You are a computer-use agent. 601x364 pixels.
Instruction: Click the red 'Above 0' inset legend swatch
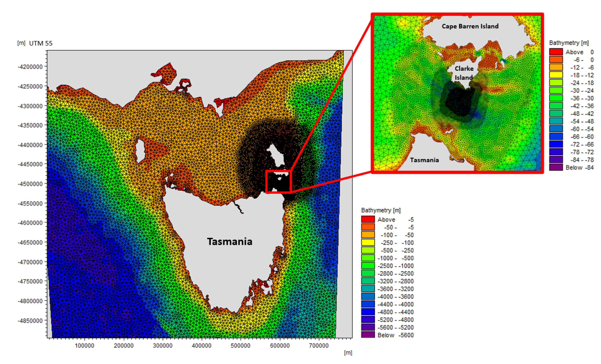[x=556, y=52]
